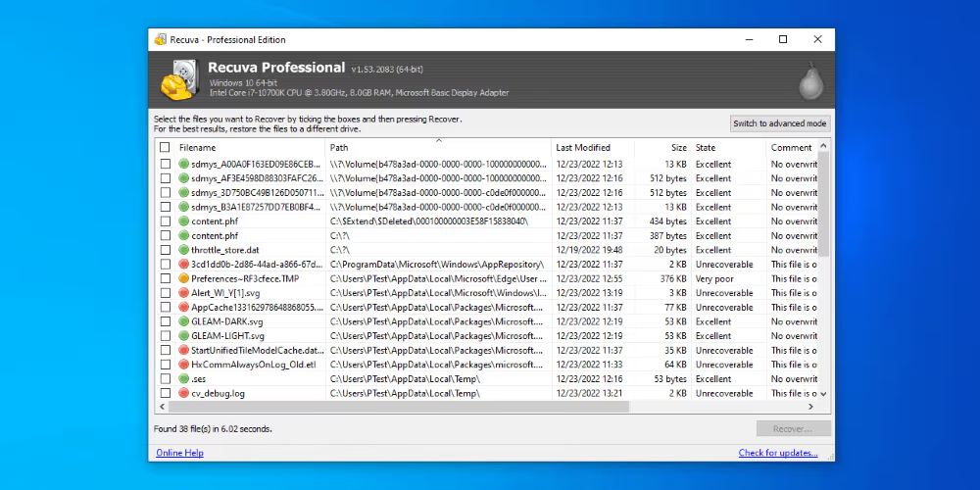Click green status dot for throttle_store.dat
The width and height of the screenshot is (980, 490).
coord(183,250)
